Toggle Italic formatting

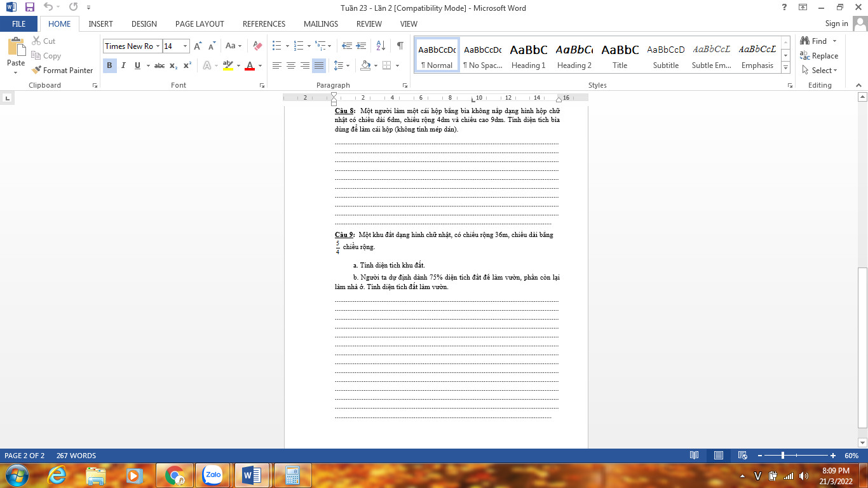pyautogui.click(x=123, y=65)
